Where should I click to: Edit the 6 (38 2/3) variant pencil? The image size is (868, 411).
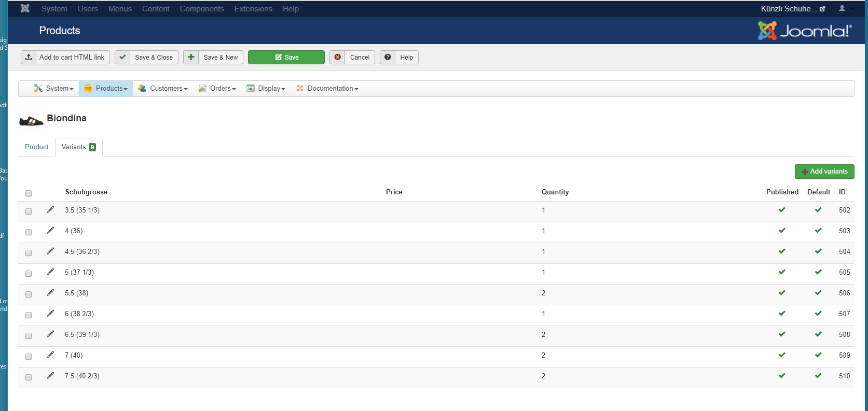coord(50,313)
